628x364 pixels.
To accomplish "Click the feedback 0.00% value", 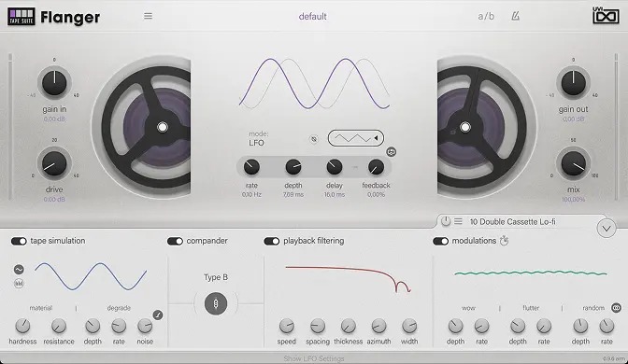I will click(376, 195).
